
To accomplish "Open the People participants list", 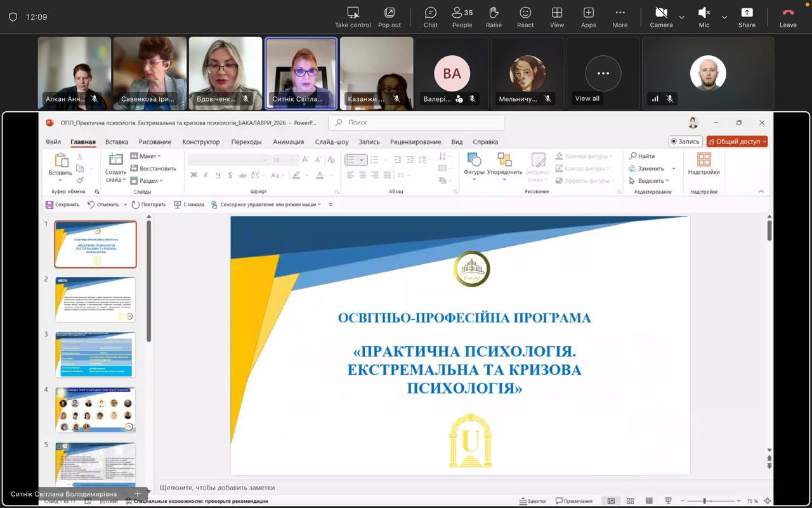I will (x=462, y=17).
